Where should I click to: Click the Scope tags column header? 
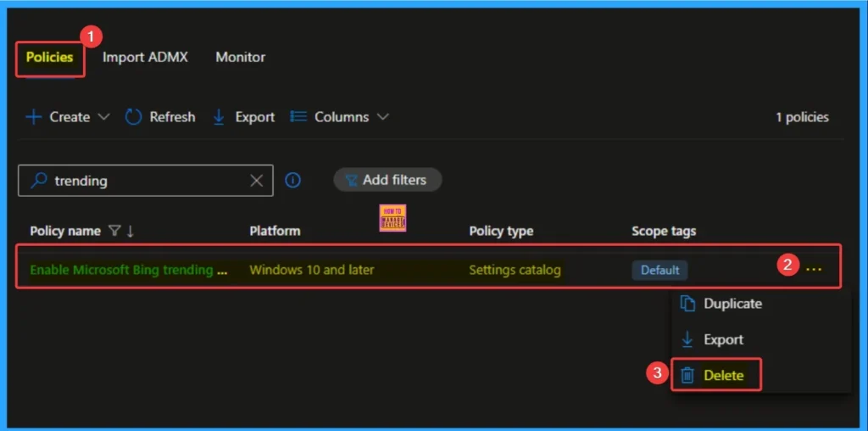coord(664,231)
